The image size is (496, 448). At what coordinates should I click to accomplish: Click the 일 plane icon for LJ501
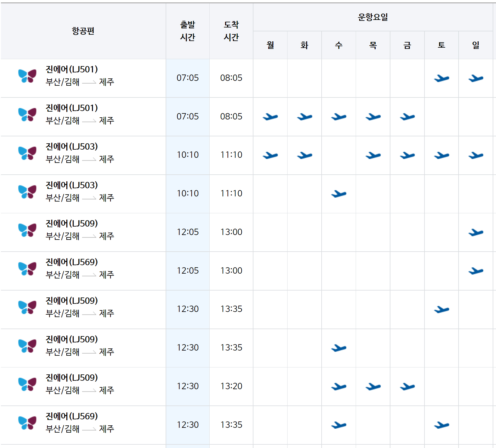pos(476,78)
